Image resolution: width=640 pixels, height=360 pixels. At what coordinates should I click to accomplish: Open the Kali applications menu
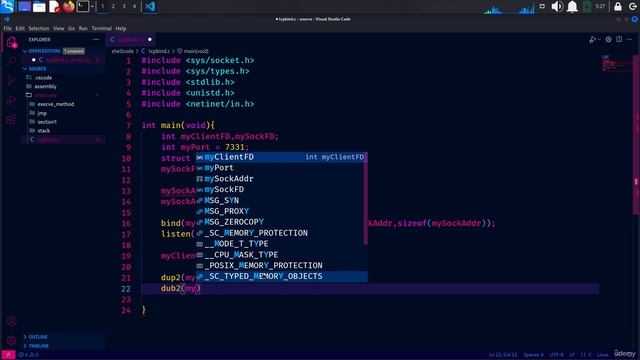coord(7,7)
